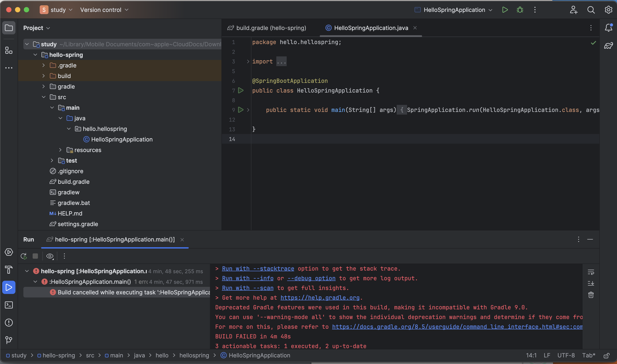Open Notifications bell in right sidebar
The width and height of the screenshot is (617, 364).
tap(608, 28)
